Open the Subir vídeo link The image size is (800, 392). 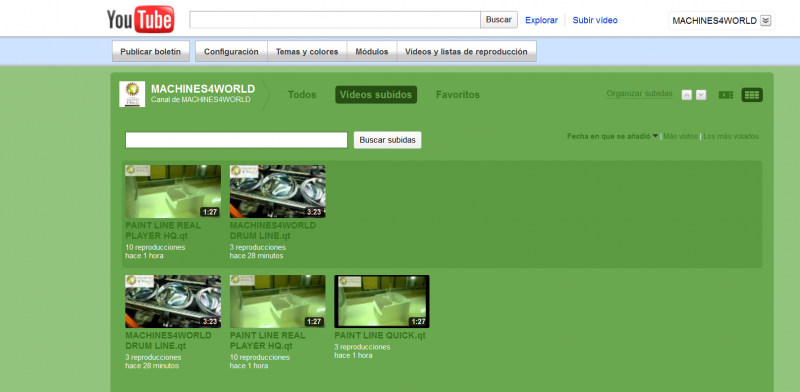click(x=595, y=20)
